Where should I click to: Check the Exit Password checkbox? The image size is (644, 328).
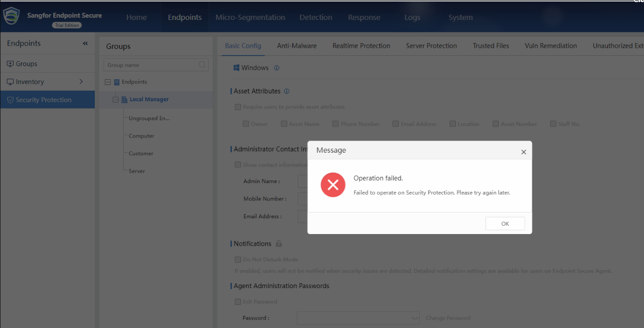238,302
